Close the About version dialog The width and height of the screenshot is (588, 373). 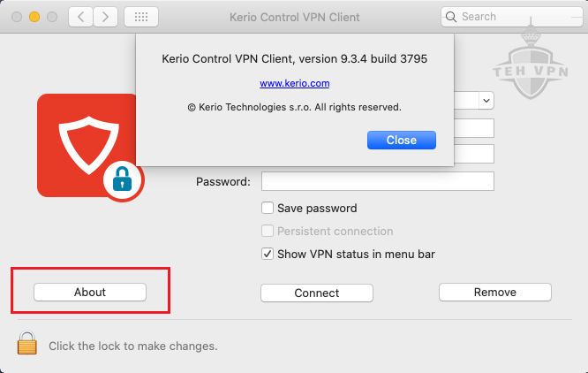(401, 140)
